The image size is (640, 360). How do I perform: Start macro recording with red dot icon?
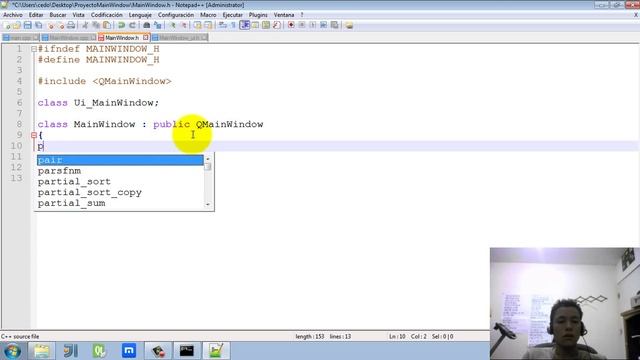(291, 25)
